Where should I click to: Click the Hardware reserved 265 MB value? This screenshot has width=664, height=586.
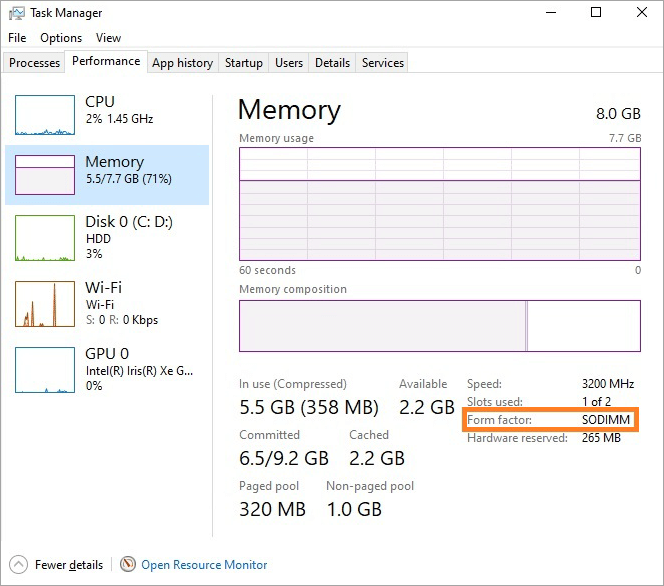point(601,437)
